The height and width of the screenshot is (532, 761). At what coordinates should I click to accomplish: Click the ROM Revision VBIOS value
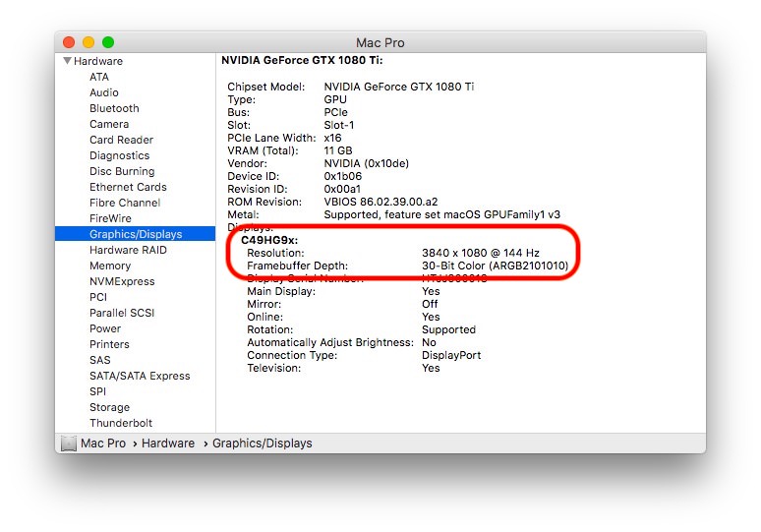(x=380, y=202)
